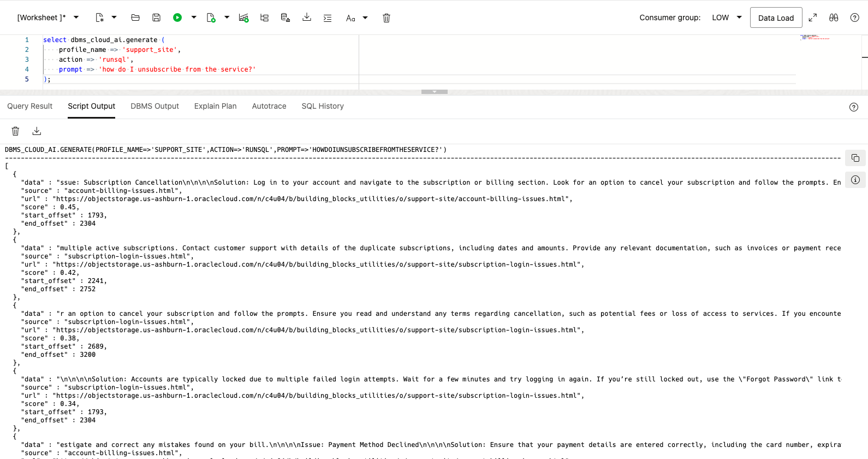The image size is (868, 459).
Task: Click the "end_offset" : 2752 line
Action: (x=58, y=289)
